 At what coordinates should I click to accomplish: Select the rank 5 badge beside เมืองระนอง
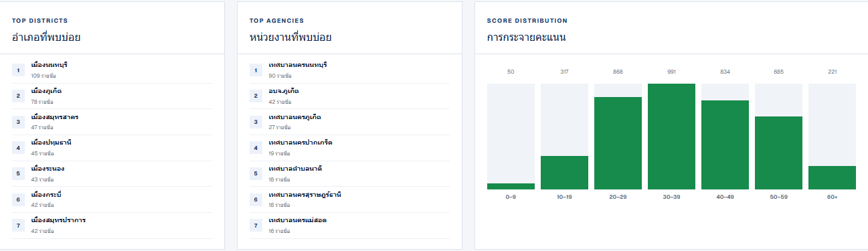(18, 173)
